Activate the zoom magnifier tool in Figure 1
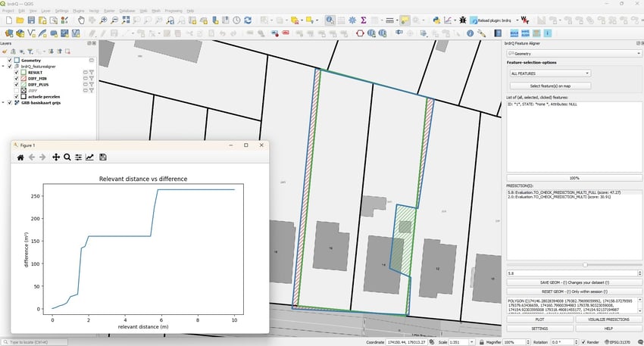 click(x=67, y=157)
